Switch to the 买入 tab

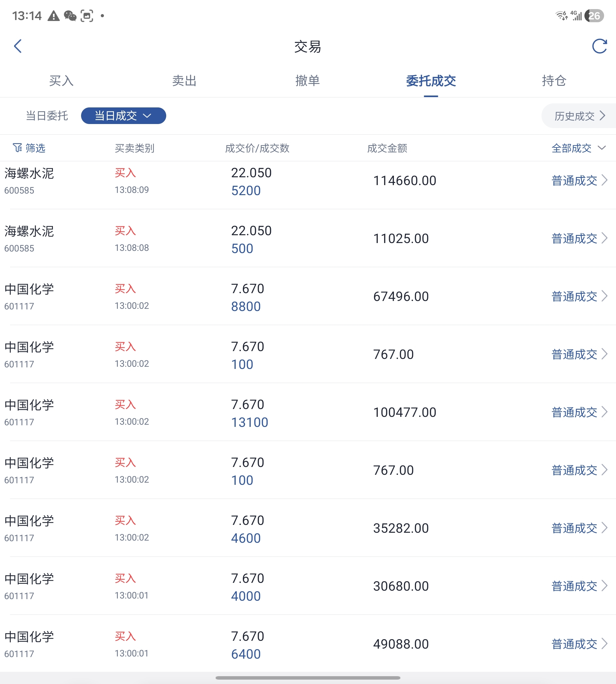[x=61, y=80]
